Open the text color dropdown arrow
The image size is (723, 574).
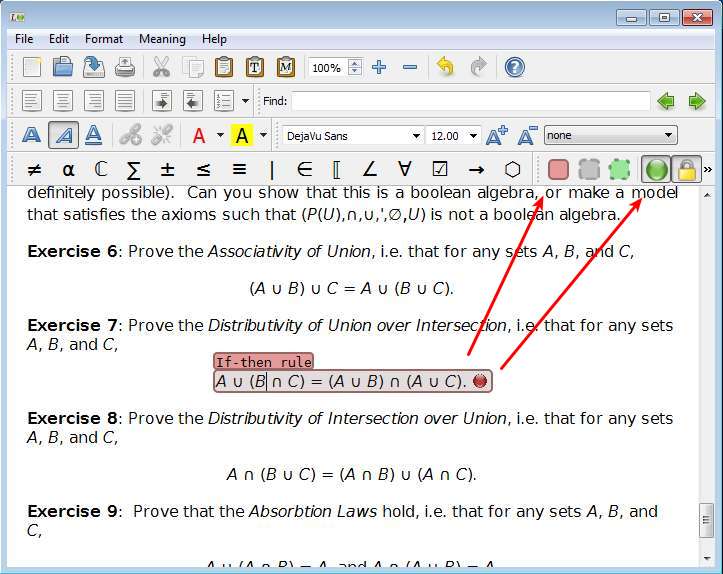pyautogui.click(x=220, y=135)
